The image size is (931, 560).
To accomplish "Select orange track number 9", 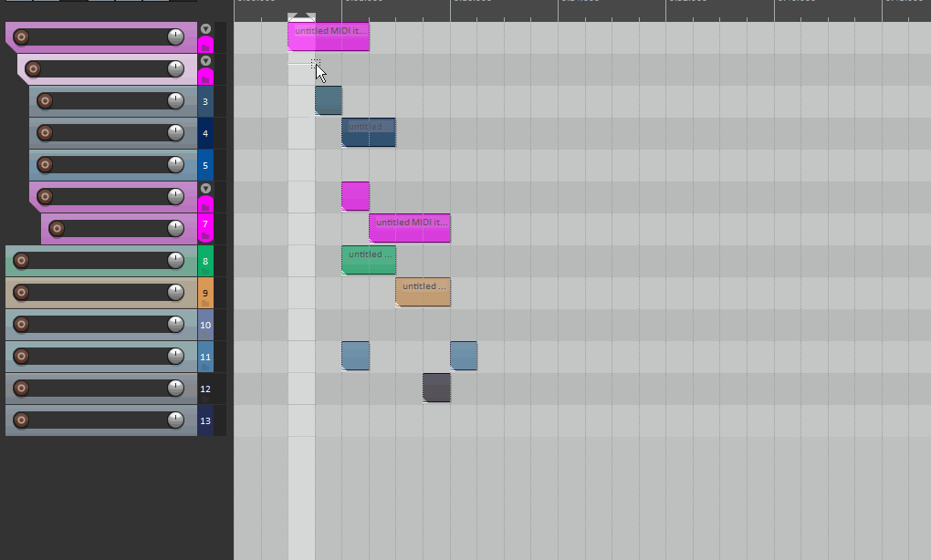I will 205,293.
